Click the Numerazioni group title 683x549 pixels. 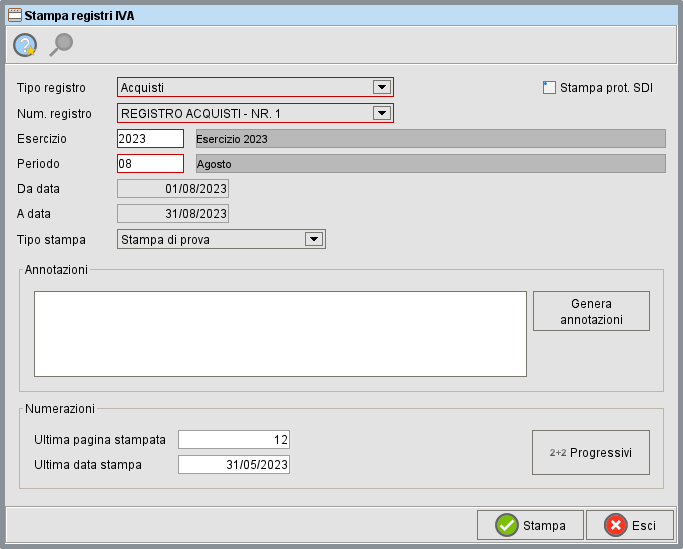pos(60,409)
